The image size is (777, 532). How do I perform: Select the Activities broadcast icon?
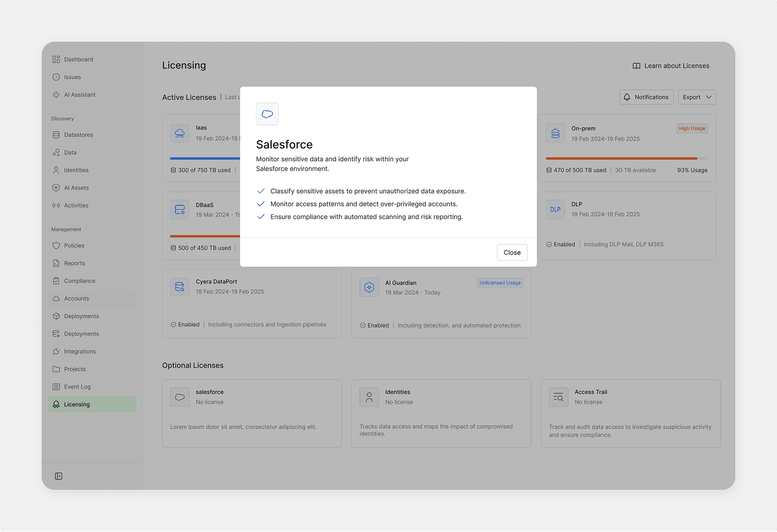(56, 205)
